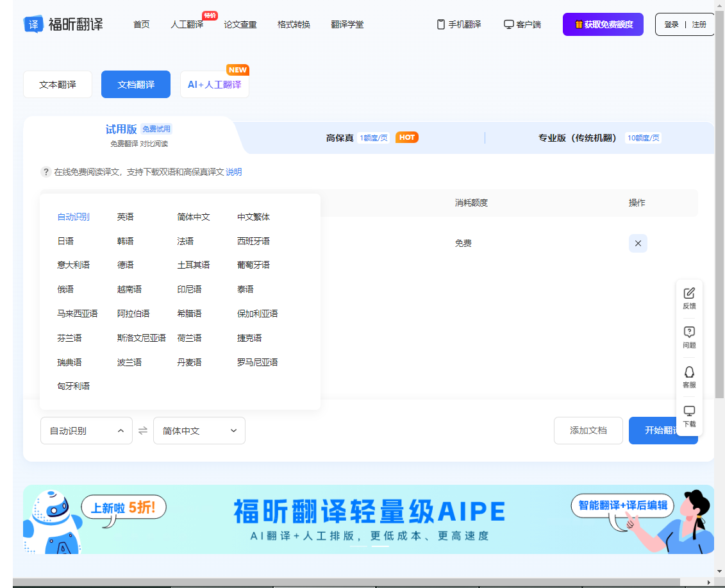The image size is (725, 588).
Task: Click the question mark help icon
Action: tap(46, 172)
